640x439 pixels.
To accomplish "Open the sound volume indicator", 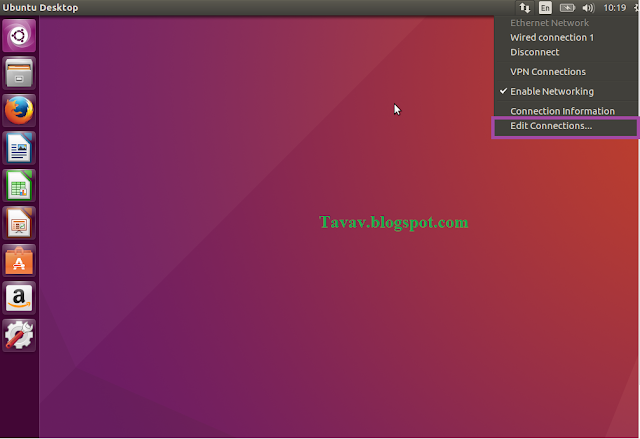I will click(x=588, y=8).
